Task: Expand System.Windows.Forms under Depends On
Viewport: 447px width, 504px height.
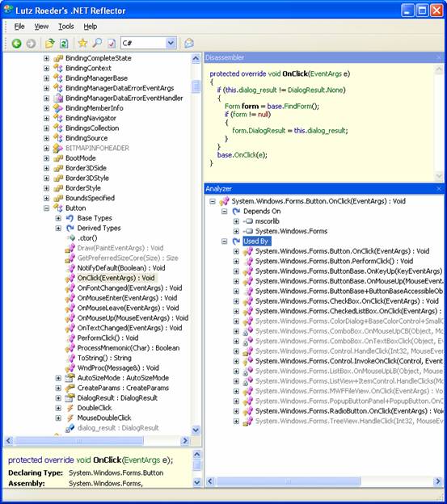Action: 236,231
